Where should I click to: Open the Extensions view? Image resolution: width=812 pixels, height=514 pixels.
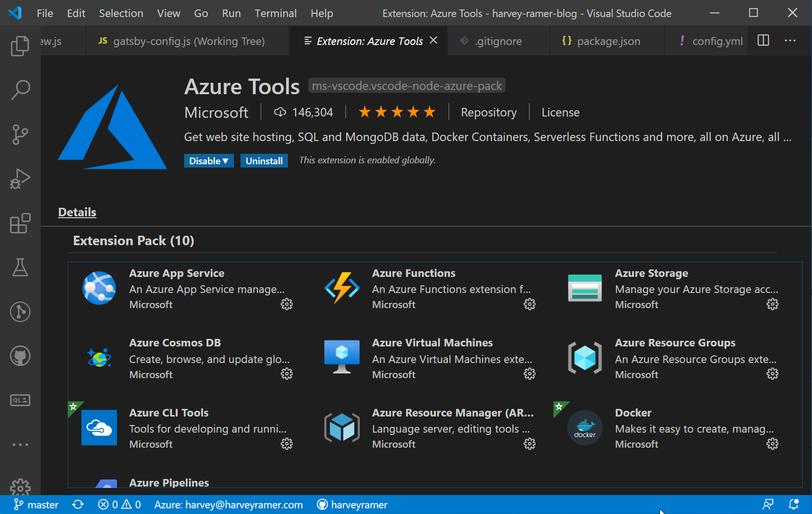20,223
